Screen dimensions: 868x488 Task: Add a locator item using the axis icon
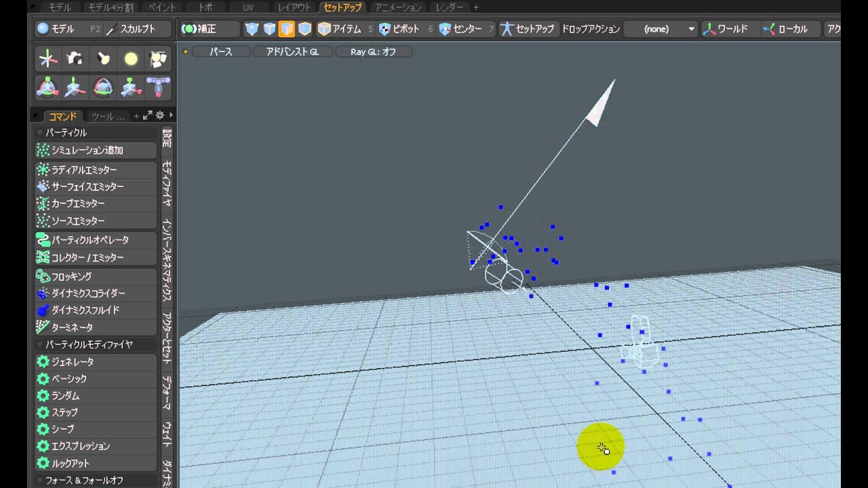[x=47, y=59]
